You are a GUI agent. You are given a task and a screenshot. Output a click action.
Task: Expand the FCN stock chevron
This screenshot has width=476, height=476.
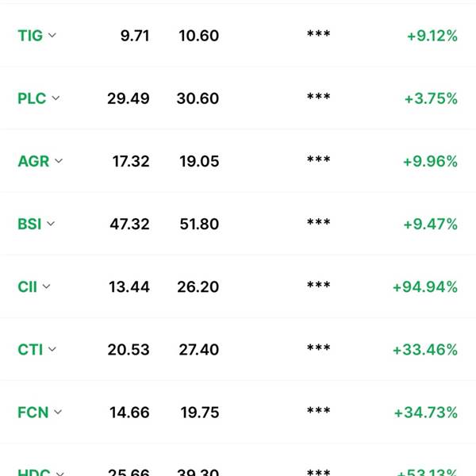[x=58, y=413]
